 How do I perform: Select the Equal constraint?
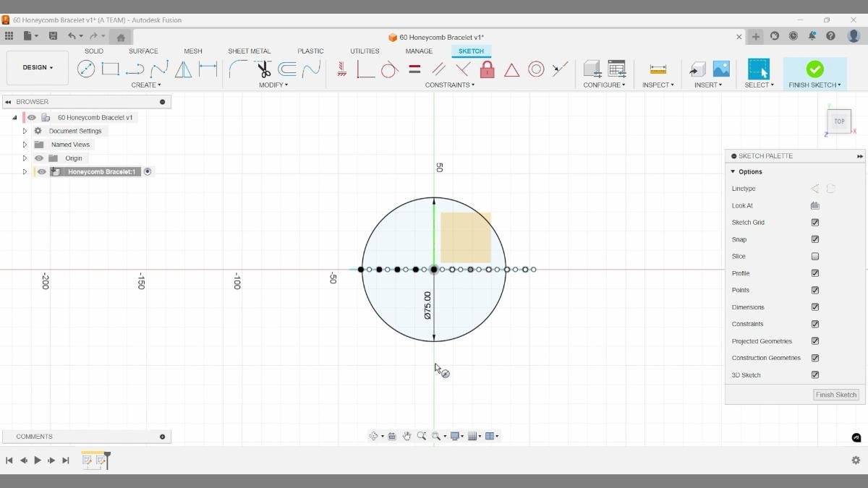[414, 69]
